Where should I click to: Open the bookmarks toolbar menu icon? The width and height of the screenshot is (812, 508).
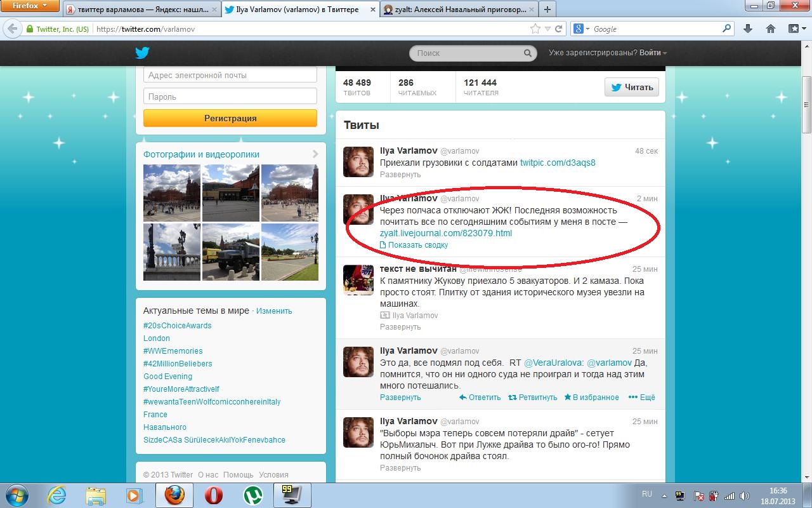(x=796, y=29)
